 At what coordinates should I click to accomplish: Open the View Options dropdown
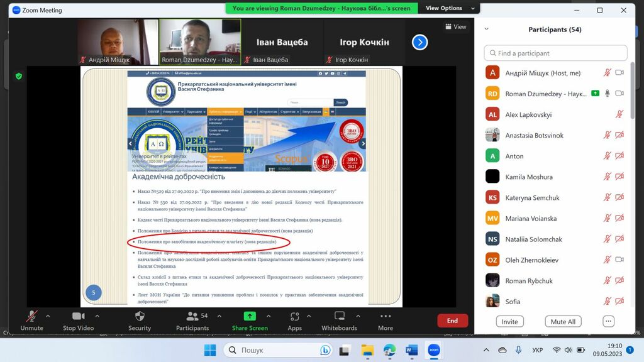[x=444, y=8]
